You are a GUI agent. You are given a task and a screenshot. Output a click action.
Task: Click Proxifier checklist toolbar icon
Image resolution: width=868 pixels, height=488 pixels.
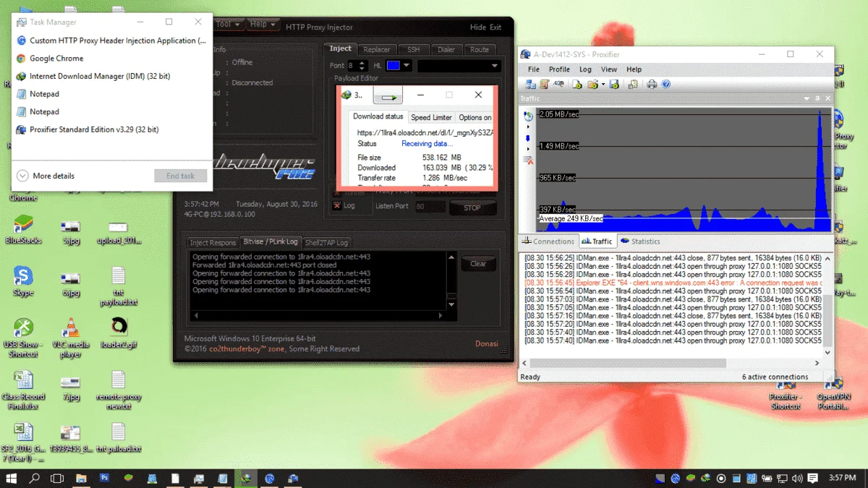633,84
